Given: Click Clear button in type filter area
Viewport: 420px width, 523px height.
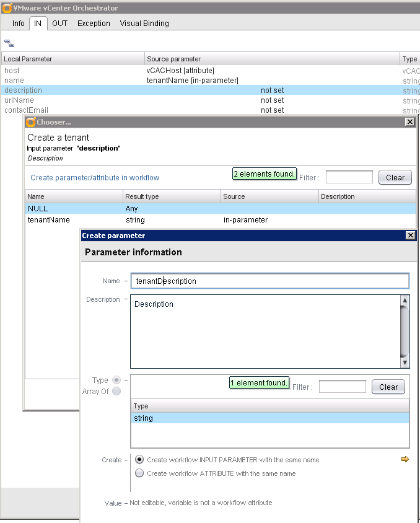Looking at the screenshot, I should pos(388,387).
